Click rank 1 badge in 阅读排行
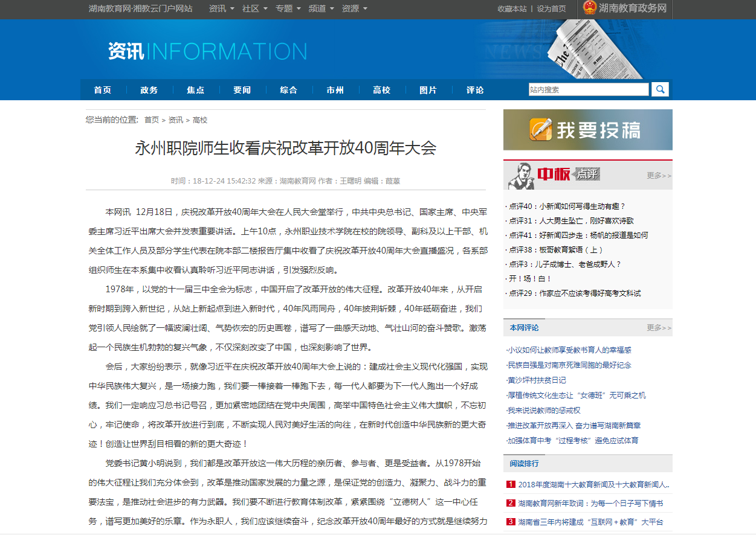 [511, 484]
